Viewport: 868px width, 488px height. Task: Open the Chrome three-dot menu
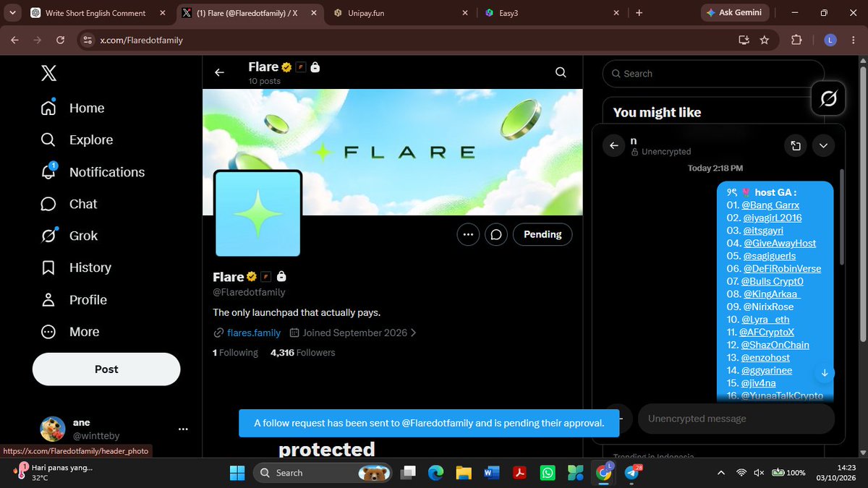click(x=854, y=40)
